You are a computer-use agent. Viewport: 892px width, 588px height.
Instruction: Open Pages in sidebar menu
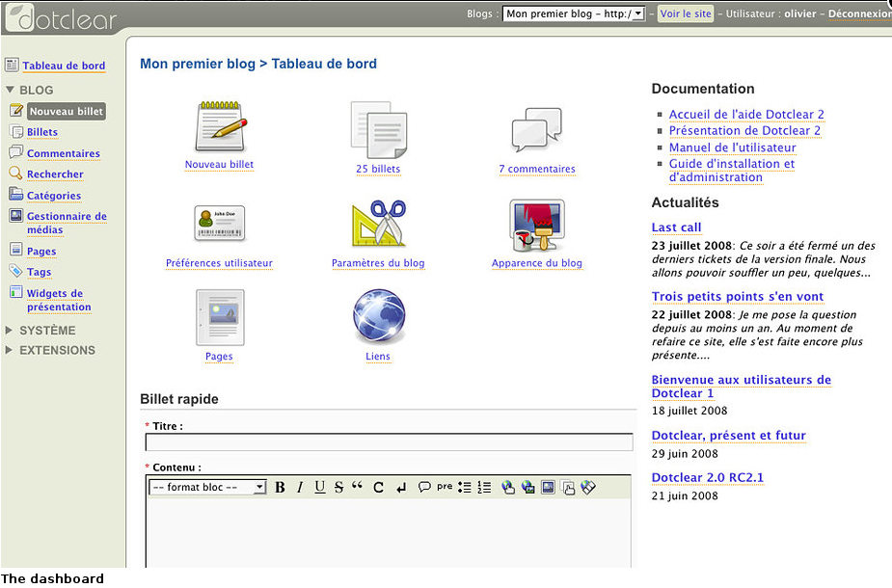point(41,252)
